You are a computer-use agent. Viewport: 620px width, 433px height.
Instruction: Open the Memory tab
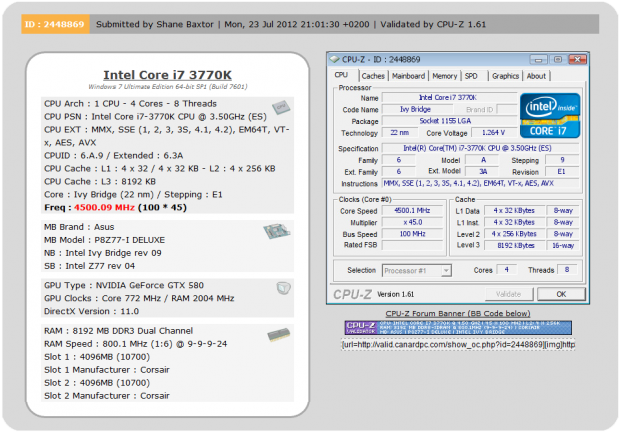tap(444, 76)
